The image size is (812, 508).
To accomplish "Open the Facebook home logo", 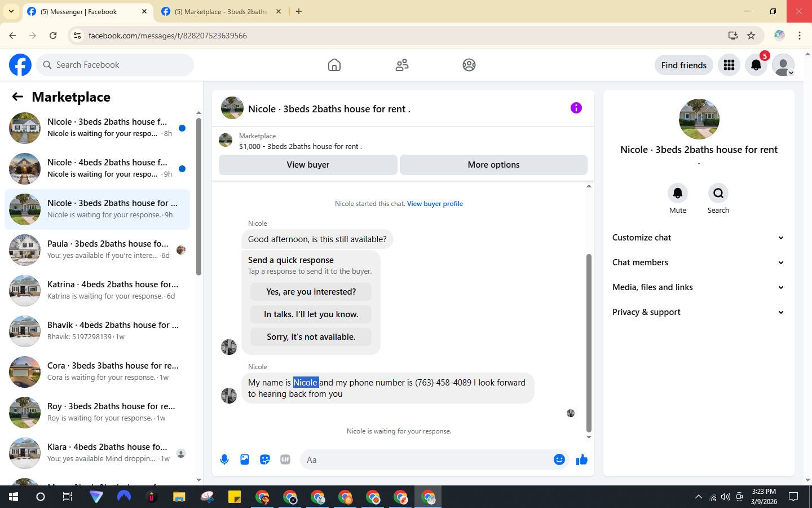I will (x=20, y=65).
